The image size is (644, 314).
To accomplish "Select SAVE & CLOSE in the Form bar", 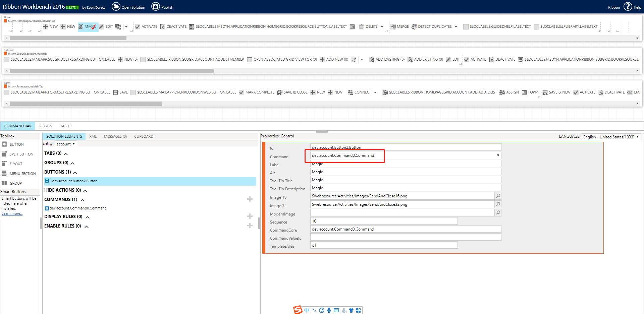I will pyautogui.click(x=292, y=92).
